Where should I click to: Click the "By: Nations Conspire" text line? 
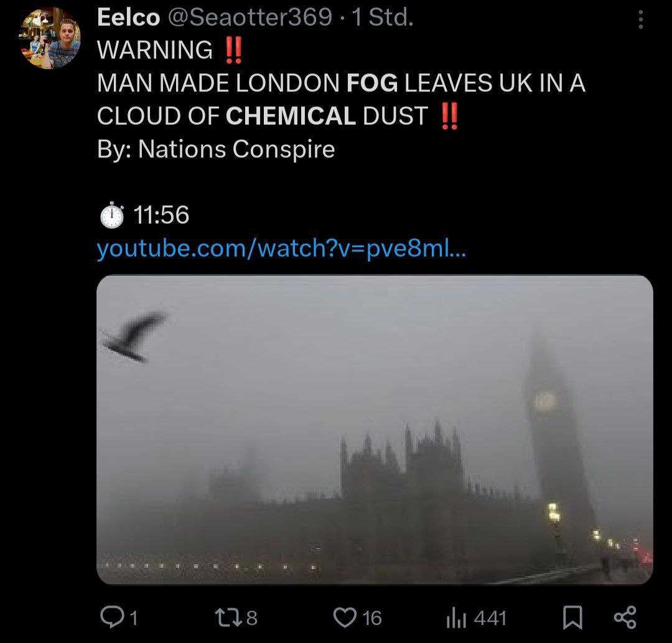[x=216, y=149]
